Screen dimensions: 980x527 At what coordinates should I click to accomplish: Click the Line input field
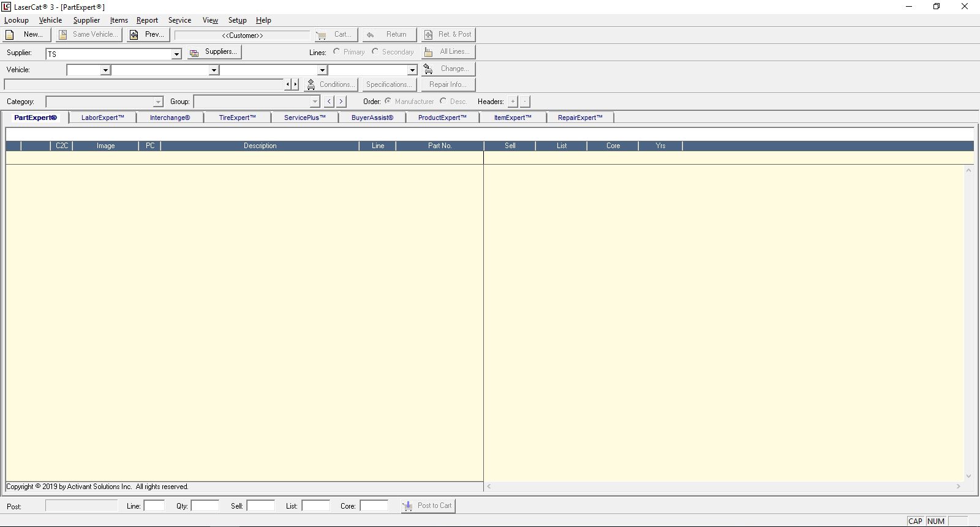click(154, 506)
